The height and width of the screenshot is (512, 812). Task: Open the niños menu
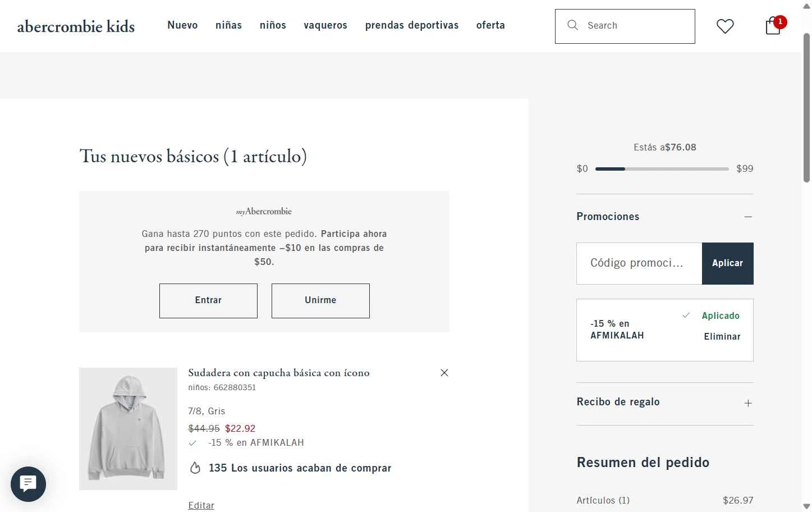273,25
